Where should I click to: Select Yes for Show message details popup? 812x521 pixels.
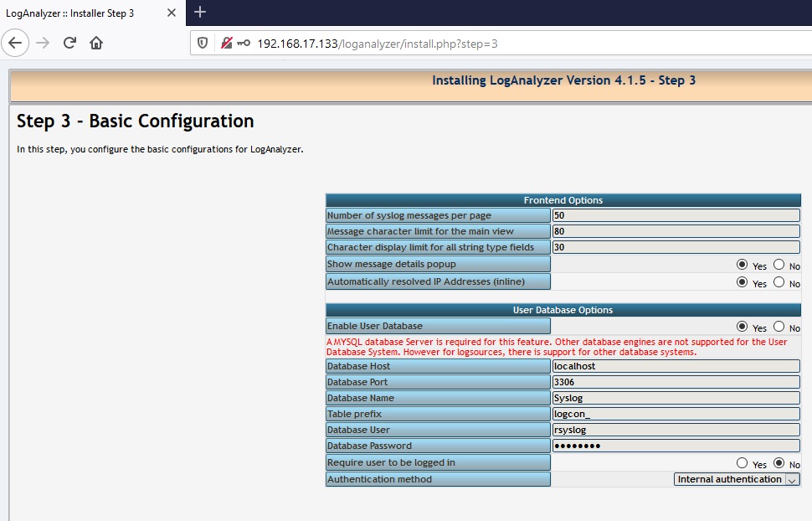(742, 265)
